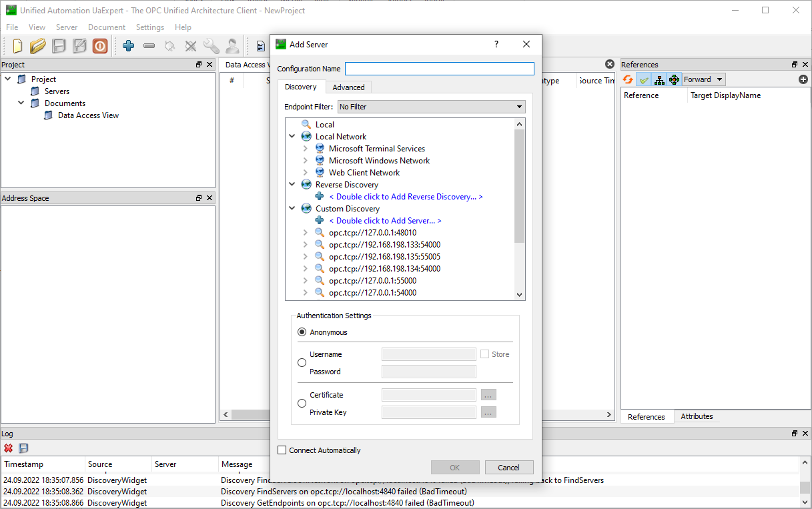Open the Document menu
Screen dimensions: 812x509
107,27
